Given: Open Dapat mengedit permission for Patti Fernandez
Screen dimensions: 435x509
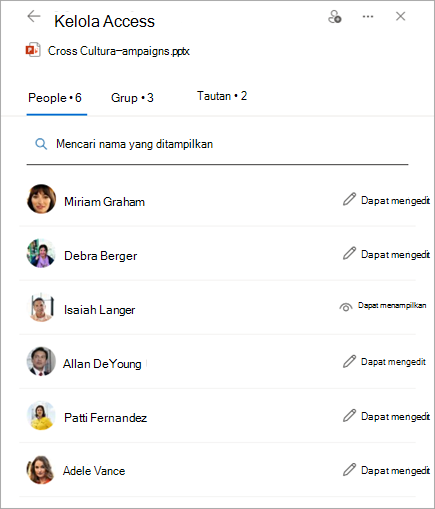Looking at the screenshot, I should coord(395,417).
